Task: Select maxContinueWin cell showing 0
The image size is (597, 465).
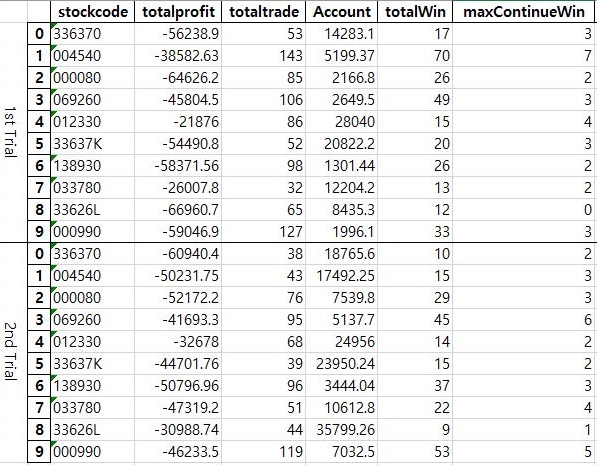Action: 524,210
